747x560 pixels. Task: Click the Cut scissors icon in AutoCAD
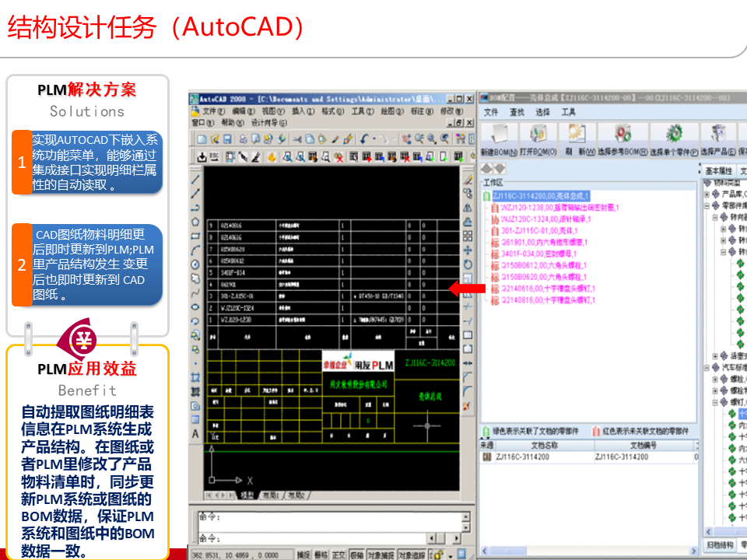point(296,139)
